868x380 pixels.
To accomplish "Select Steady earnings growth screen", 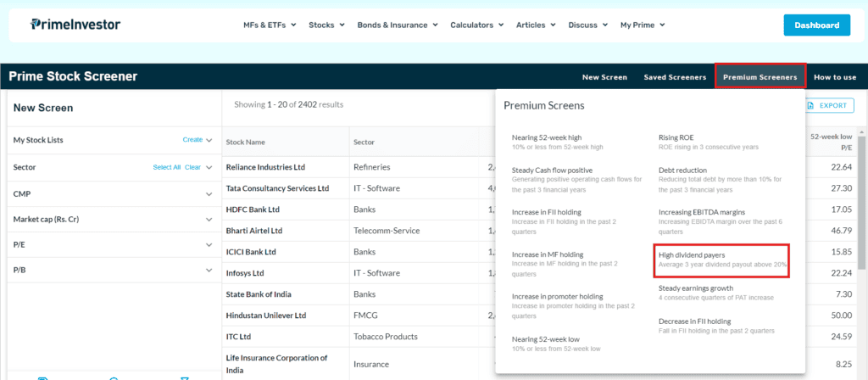I will [715, 293].
